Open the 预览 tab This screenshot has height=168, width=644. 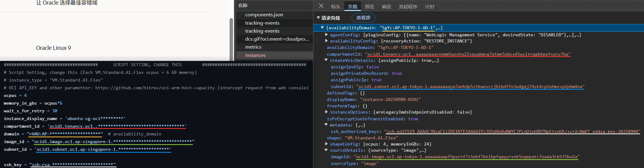tap(369, 6)
